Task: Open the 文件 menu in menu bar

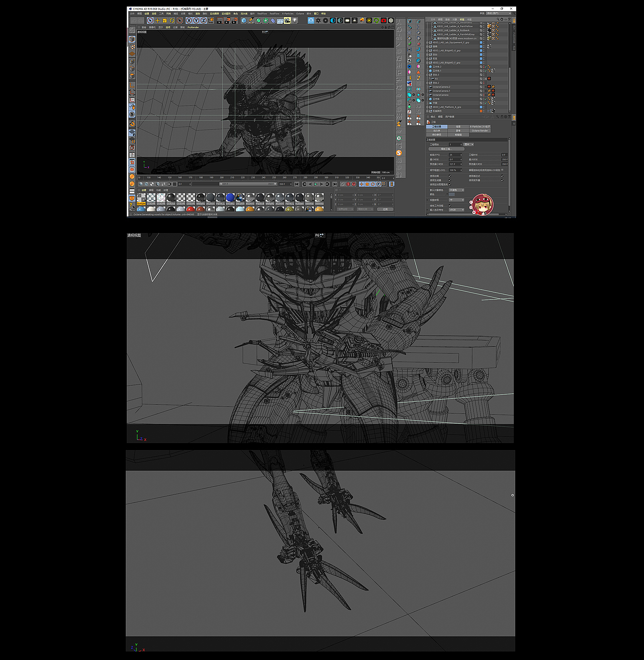Action: click(132, 14)
